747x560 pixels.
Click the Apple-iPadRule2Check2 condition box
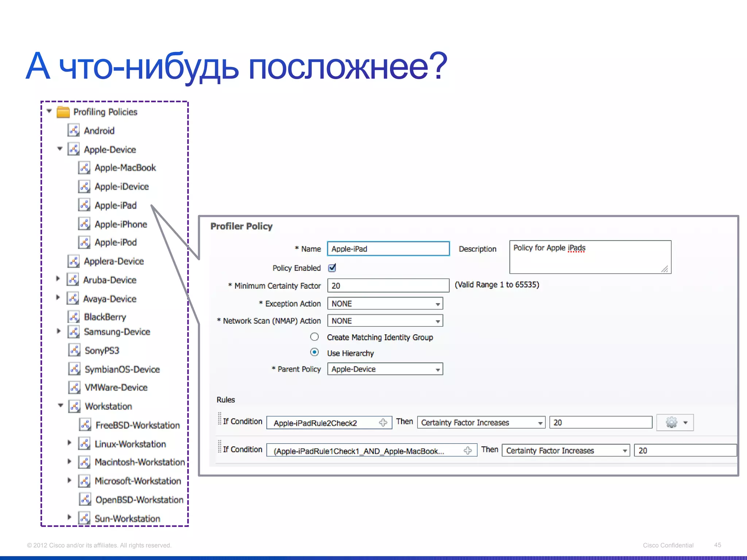tap(329, 423)
